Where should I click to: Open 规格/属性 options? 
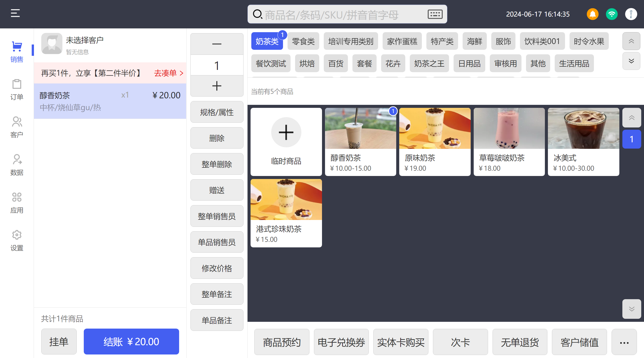point(217,112)
